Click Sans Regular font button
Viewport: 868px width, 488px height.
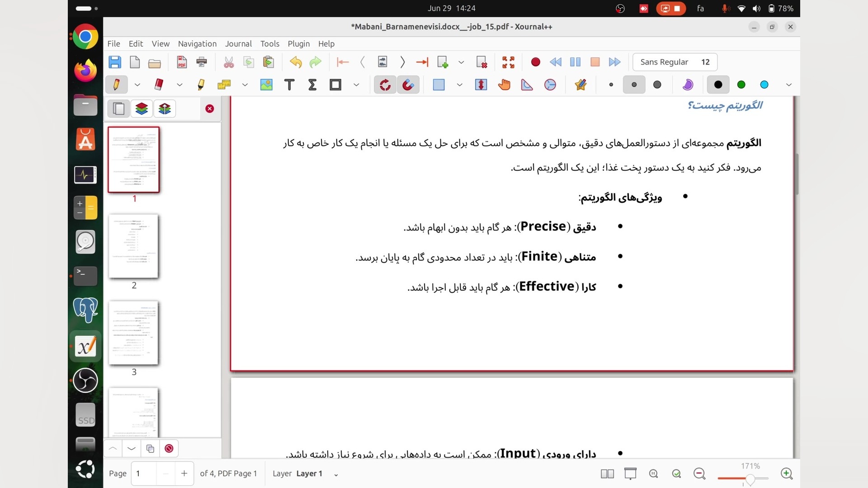click(675, 62)
